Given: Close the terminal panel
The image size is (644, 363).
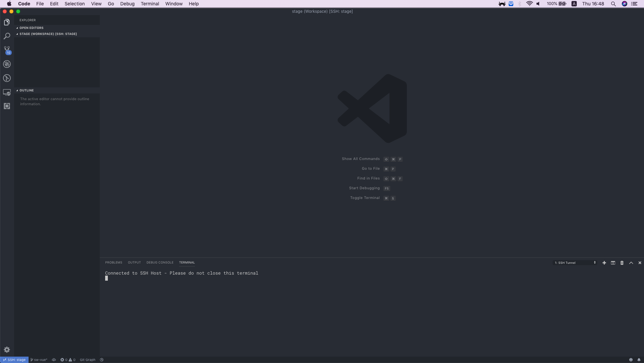Looking at the screenshot, I should click(x=640, y=263).
